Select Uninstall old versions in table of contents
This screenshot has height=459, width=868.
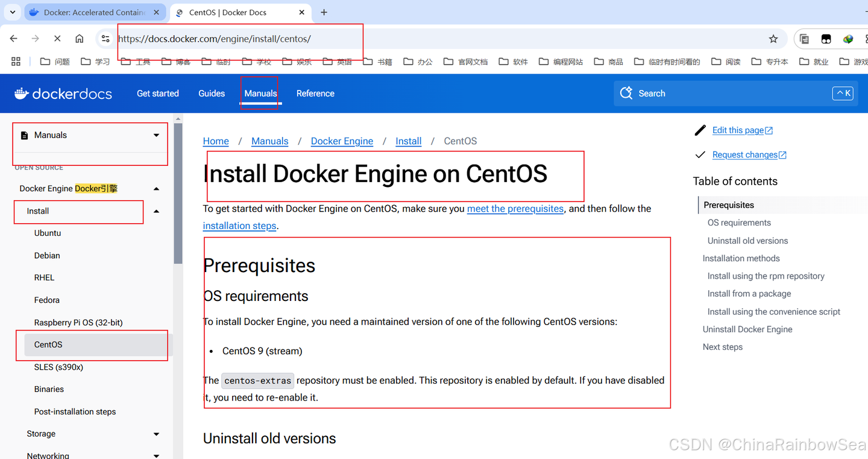tap(747, 240)
